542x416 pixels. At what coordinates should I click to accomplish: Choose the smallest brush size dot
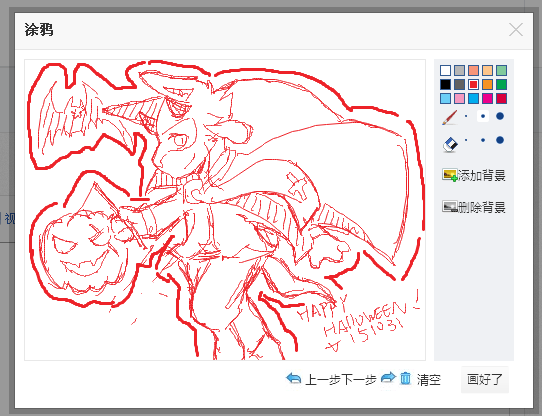point(466,116)
